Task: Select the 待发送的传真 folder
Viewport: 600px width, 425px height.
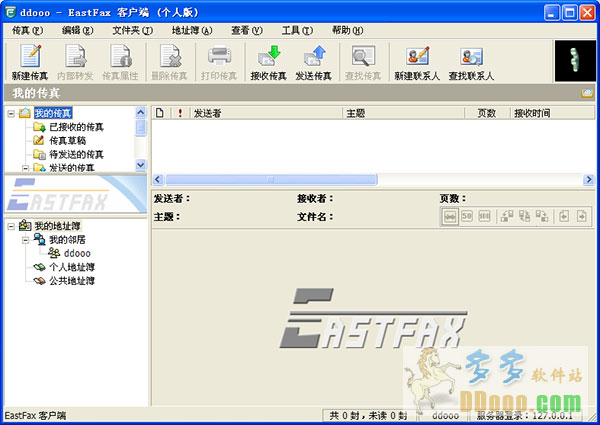Action: pyautogui.click(x=77, y=155)
